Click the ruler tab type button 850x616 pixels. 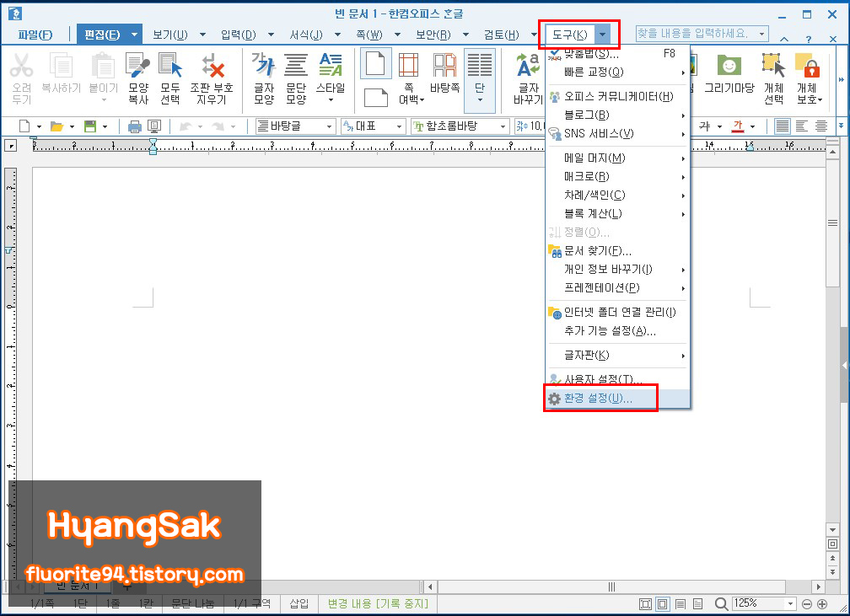pos(10,145)
